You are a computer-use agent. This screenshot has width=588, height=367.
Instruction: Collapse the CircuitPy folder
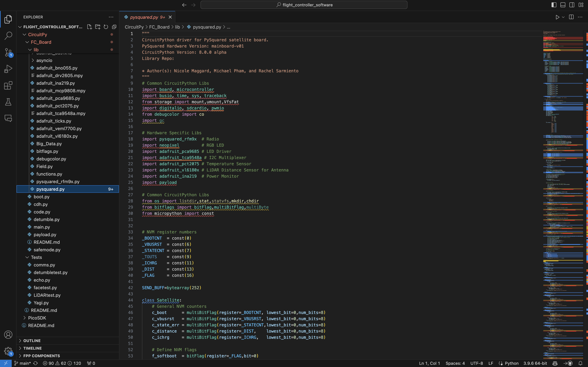(38, 34)
